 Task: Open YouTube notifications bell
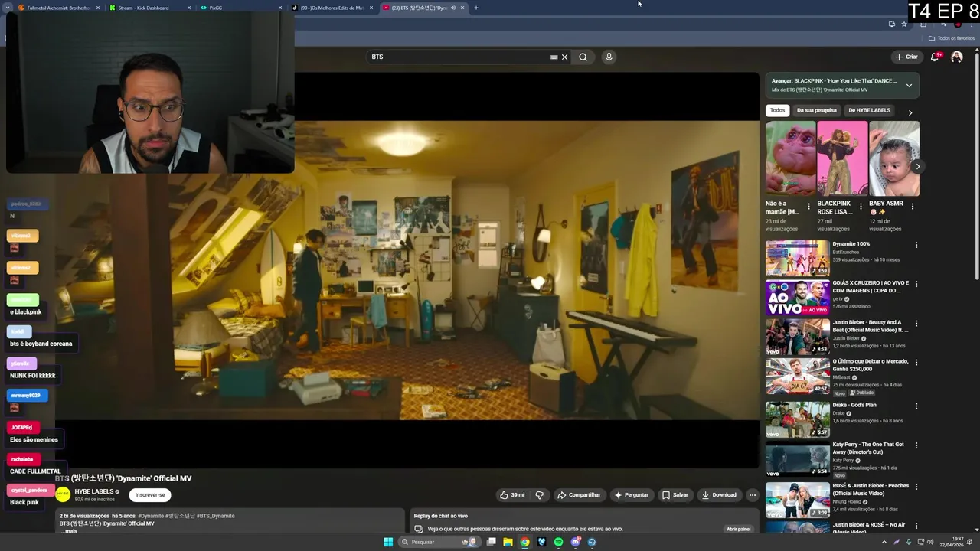[935, 57]
